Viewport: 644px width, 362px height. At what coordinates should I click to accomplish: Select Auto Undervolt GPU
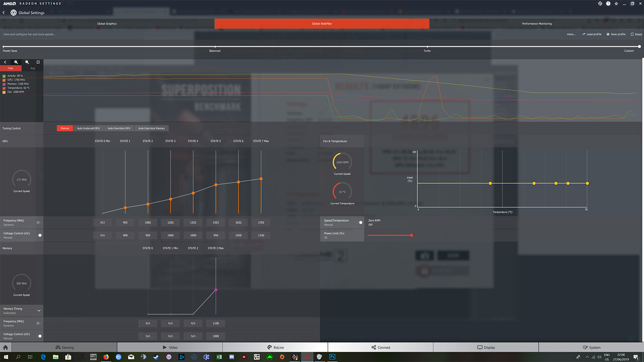coord(88,128)
